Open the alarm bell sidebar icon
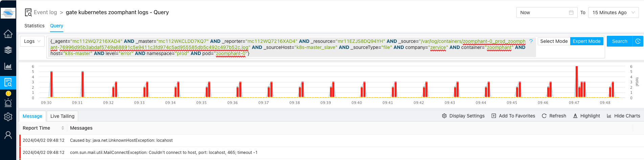 [8, 103]
